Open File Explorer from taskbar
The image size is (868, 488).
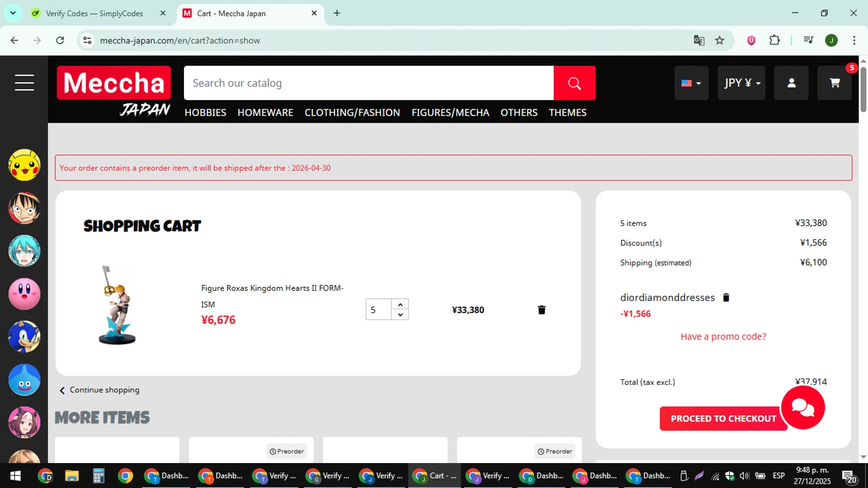tap(72, 476)
